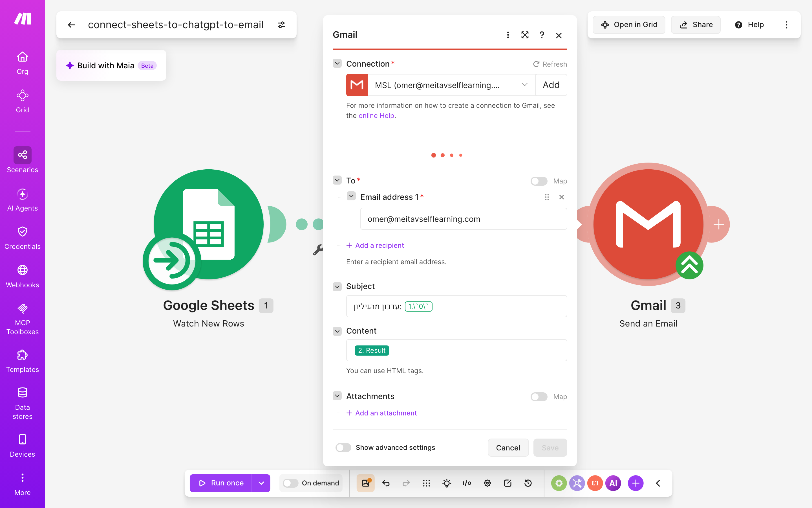This screenshot has height=508, width=812.
Task: Open the scenario I/O icon
Action: click(467, 483)
